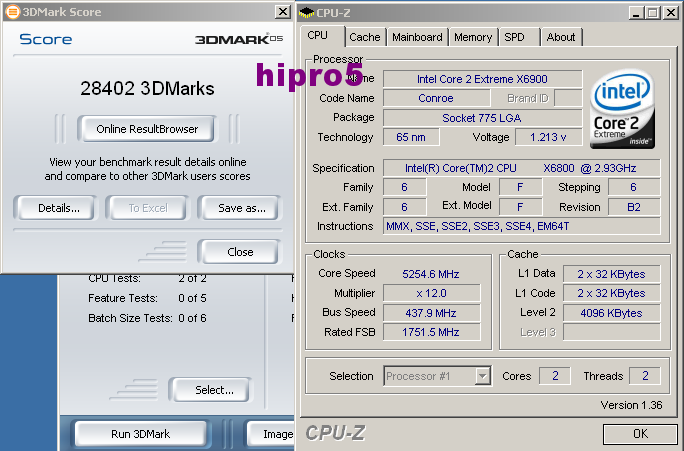Click the Level 2 cache value 4096 KBytes
The height and width of the screenshot is (451, 684).
[611, 313]
